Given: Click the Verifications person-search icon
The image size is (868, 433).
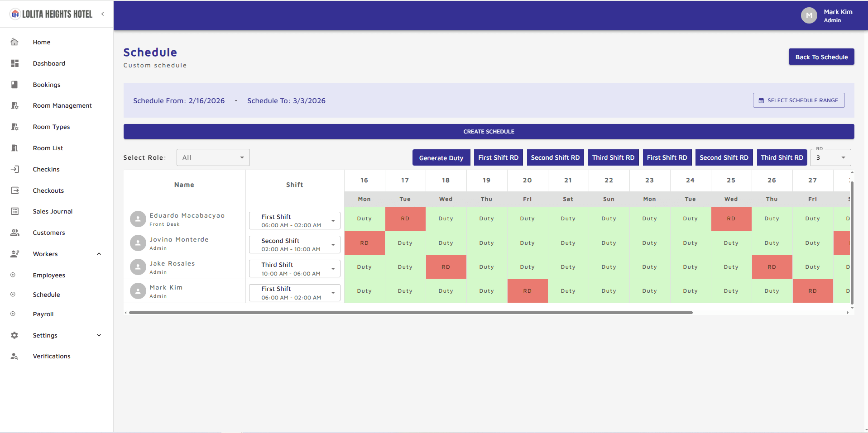Looking at the screenshot, I should [x=14, y=356].
